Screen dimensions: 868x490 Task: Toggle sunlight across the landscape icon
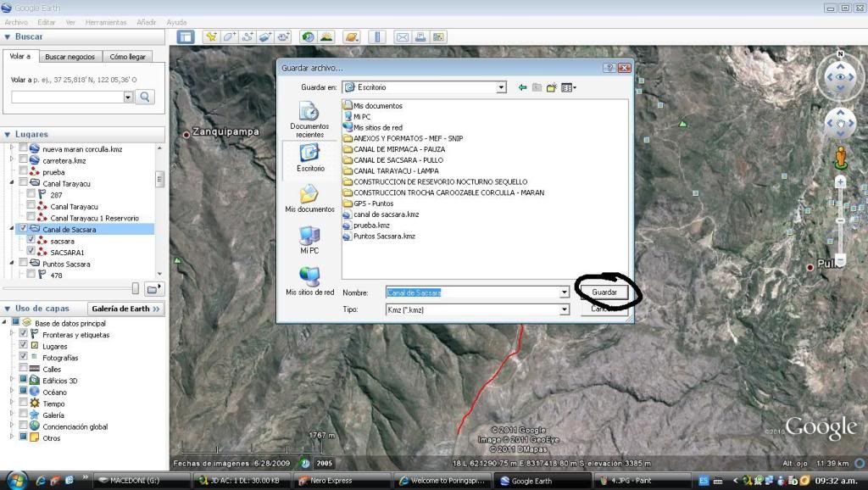tap(326, 37)
